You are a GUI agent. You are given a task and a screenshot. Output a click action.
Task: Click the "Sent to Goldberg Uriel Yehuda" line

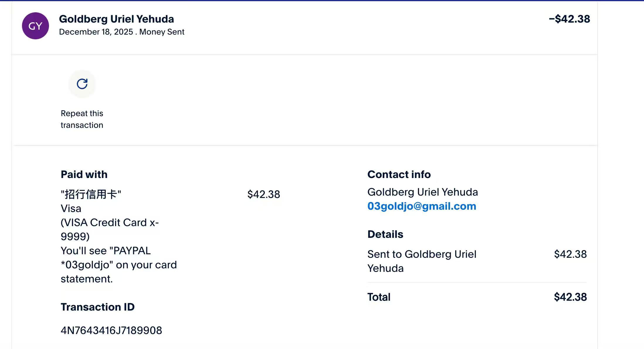coord(421,261)
